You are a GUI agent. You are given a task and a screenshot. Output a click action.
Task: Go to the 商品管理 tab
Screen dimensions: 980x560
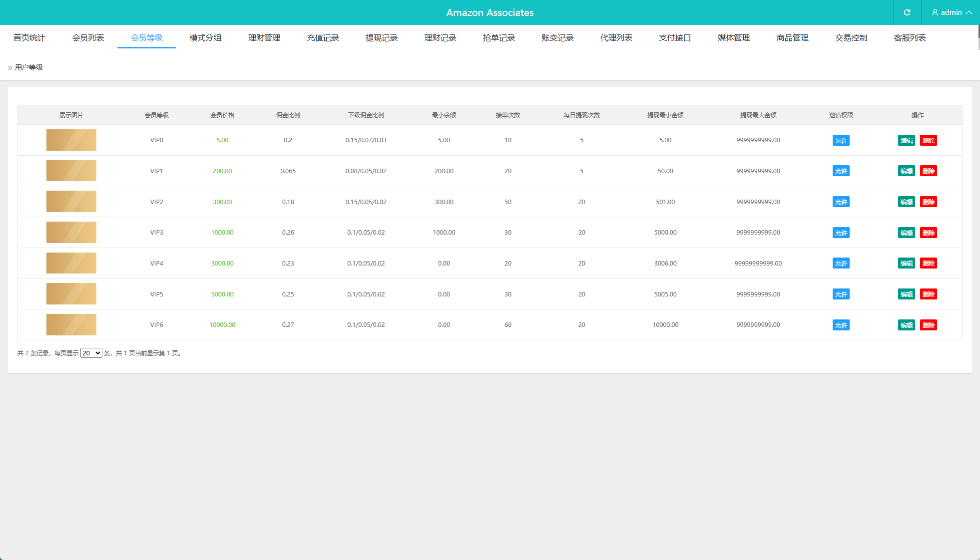point(792,38)
